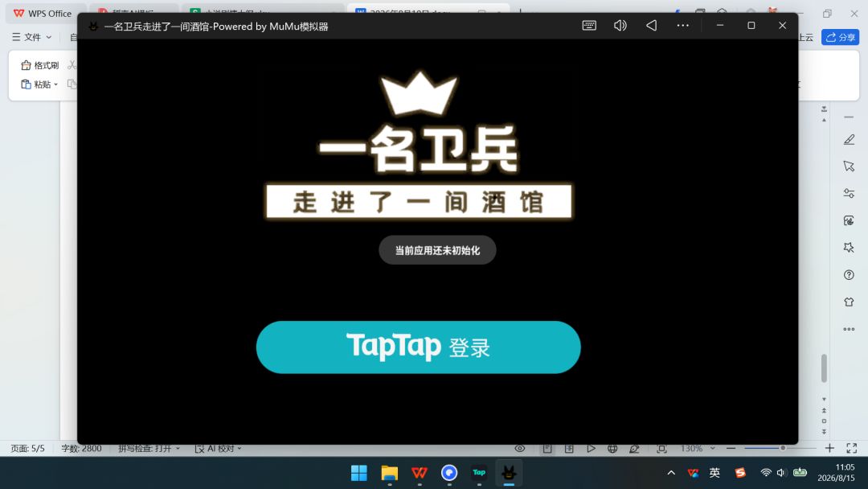Switch to outline view icon in status bar
This screenshot has height=489, width=868.
[x=569, y=449]
